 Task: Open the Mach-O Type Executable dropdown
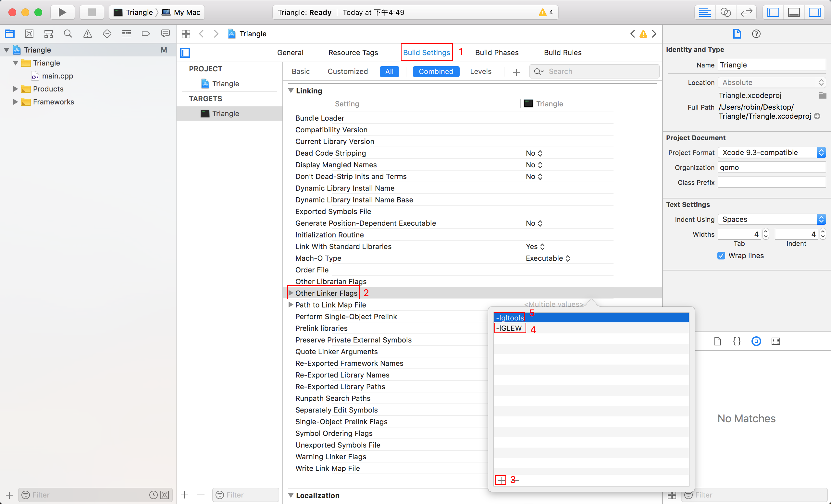(x=548, y=258)
